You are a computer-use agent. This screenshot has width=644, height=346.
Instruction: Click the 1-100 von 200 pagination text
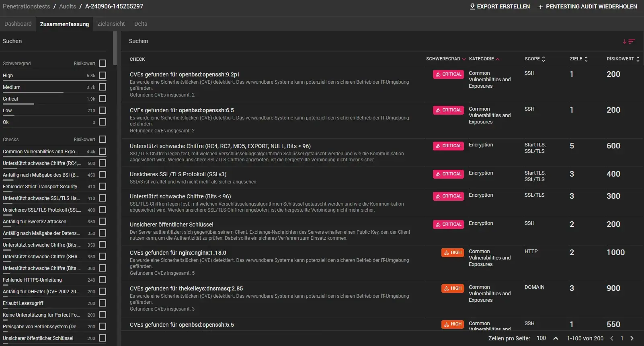coord(585,338)
